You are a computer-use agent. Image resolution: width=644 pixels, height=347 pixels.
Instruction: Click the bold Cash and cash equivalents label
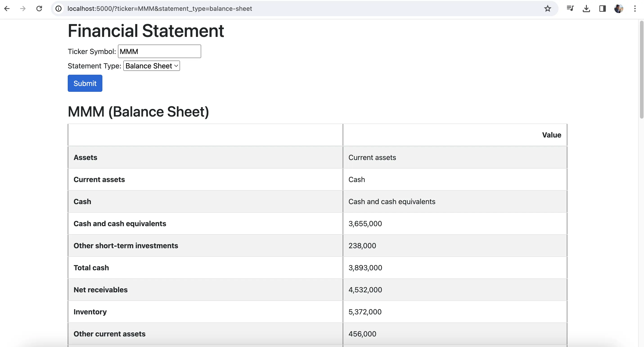point(120,223)
